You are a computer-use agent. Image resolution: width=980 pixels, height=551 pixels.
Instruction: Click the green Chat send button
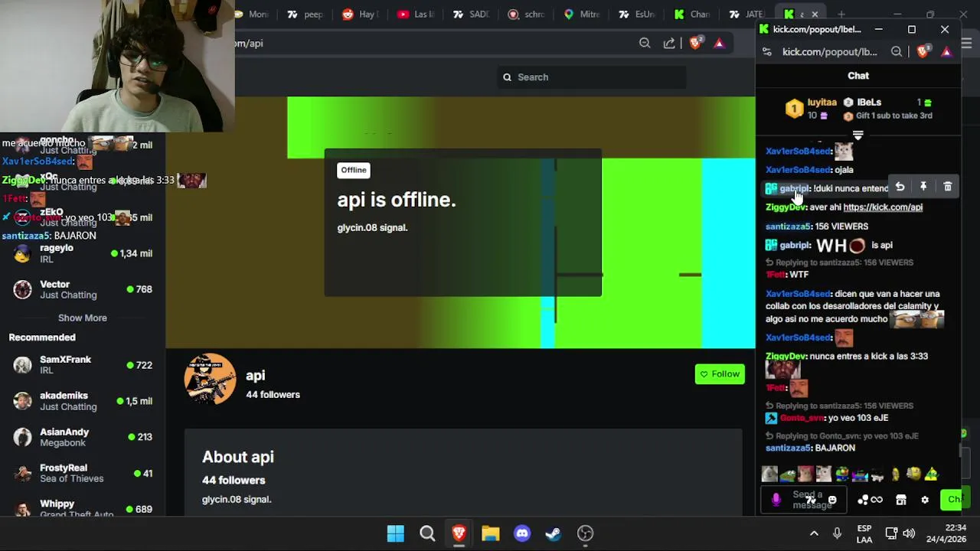(x=951, y=500)
